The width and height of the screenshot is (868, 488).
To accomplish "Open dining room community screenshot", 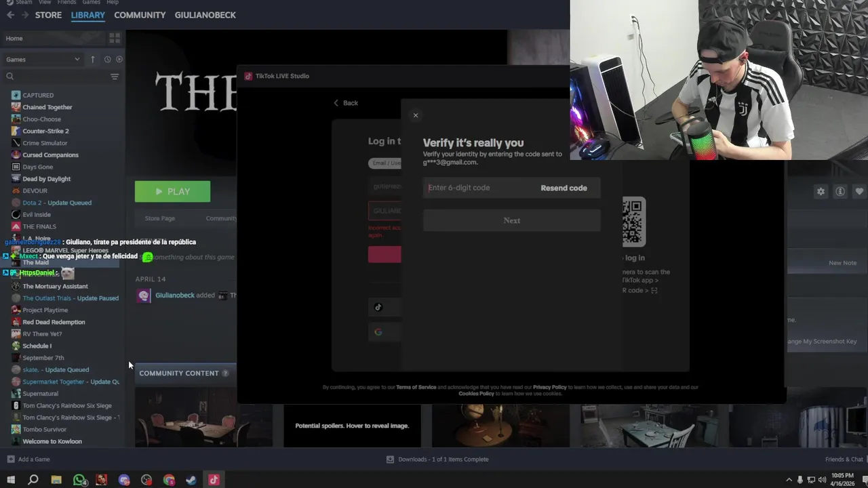I will (x=203, y=418).
